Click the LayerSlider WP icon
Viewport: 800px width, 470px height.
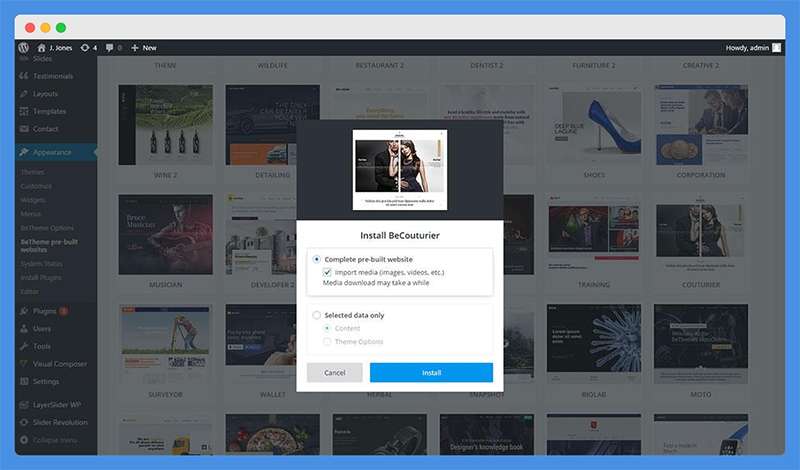[x=24, y=405]
